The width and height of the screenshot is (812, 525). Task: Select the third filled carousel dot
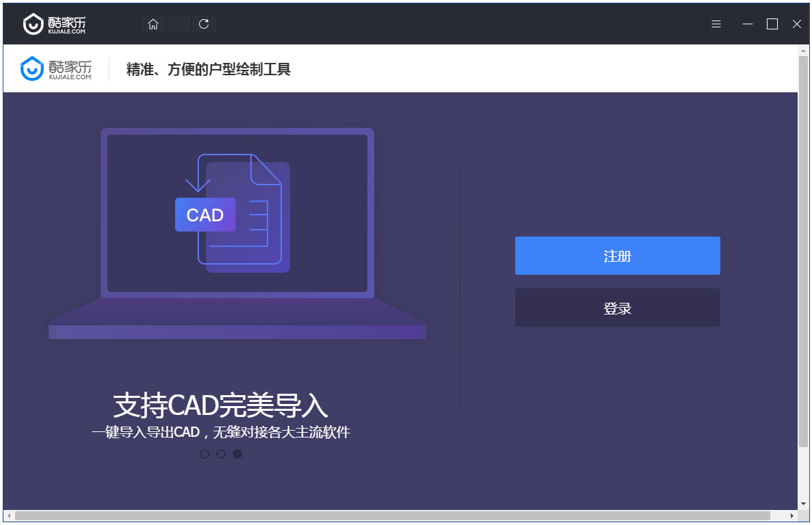coord(237,454)
